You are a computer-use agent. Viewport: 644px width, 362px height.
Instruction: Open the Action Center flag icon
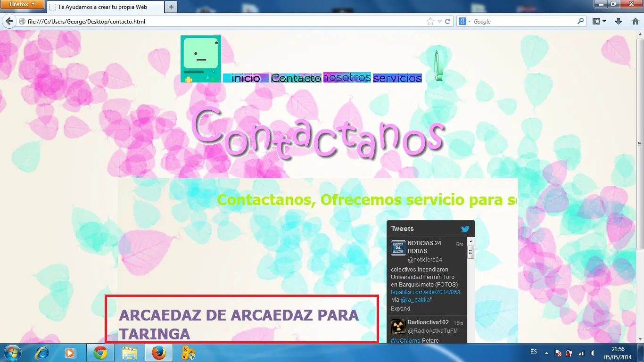click(x=558, y=353)
